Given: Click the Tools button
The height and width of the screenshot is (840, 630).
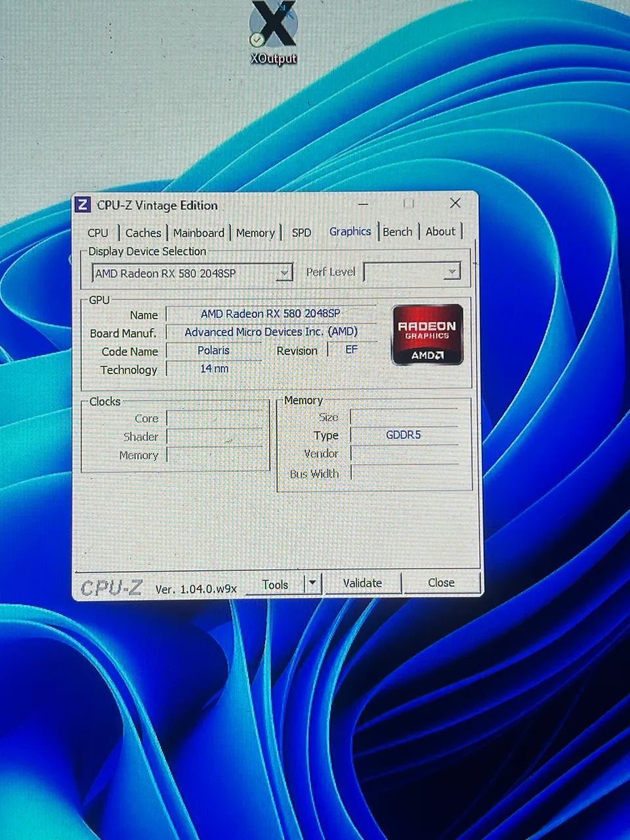Looking at the screenshot, I should pos(275,584).
